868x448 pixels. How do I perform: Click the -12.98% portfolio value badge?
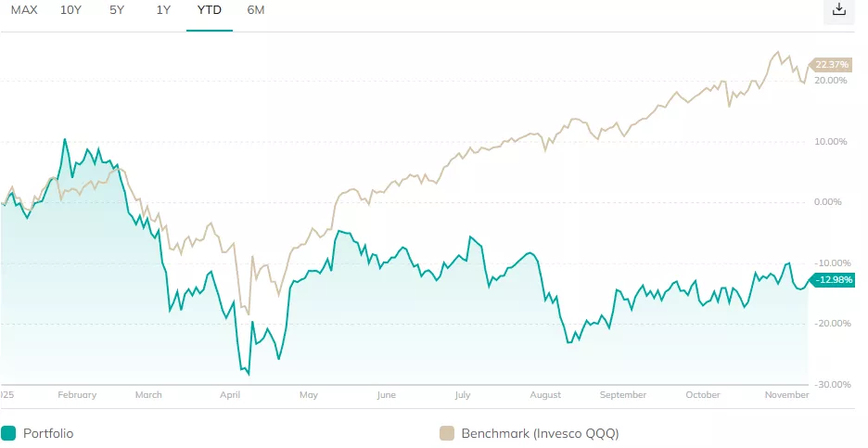[x=829, y=280]
